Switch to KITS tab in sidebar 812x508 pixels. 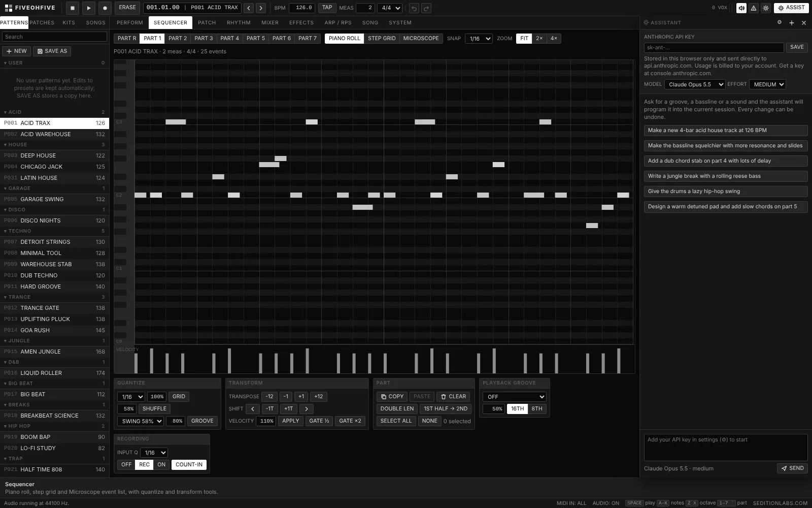tap(69, 22)
